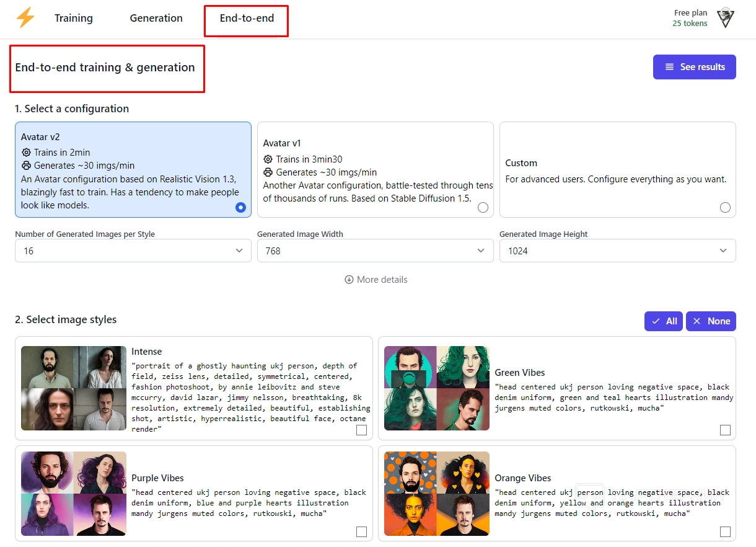Open the Generated Image Height dropdown
Viewport: 756px width, 547px height.
click(617, 251)
